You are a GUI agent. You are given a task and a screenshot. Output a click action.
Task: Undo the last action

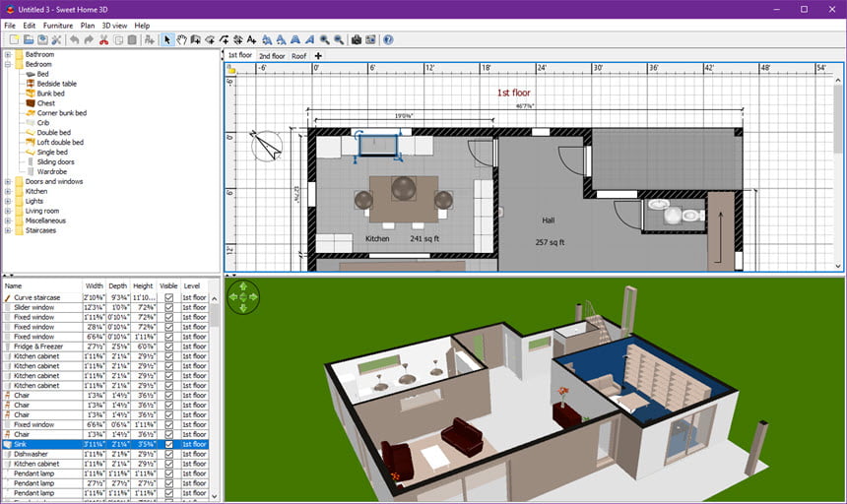point(74,39)
